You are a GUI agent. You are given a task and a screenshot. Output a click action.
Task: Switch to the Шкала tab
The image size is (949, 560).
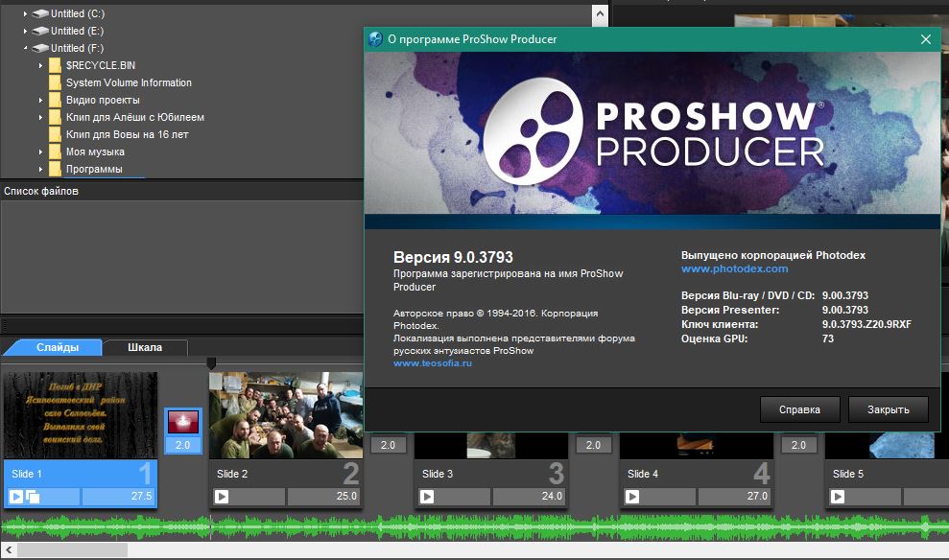[145, 347]
